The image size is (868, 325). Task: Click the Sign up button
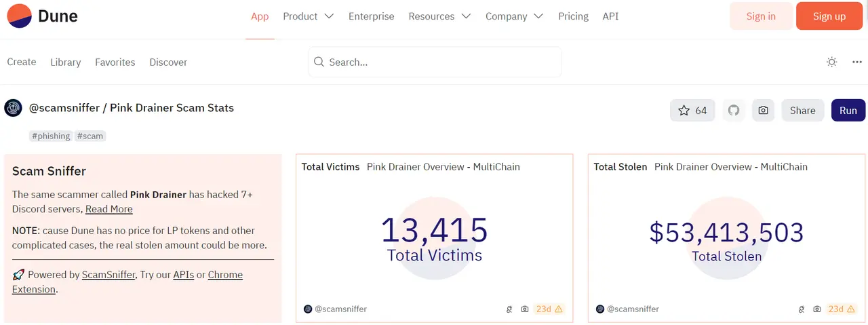[x=829, y=16]
